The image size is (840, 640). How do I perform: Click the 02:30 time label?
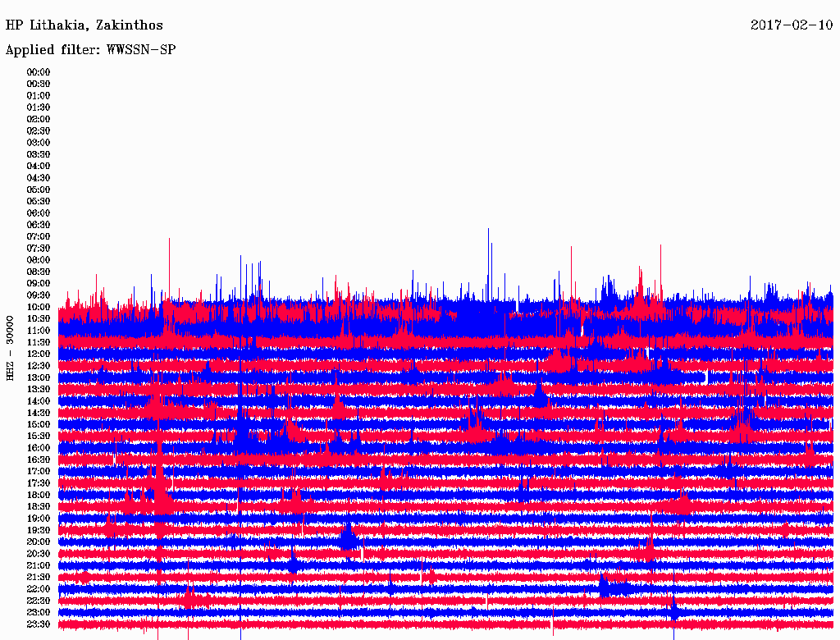(39, 131)
